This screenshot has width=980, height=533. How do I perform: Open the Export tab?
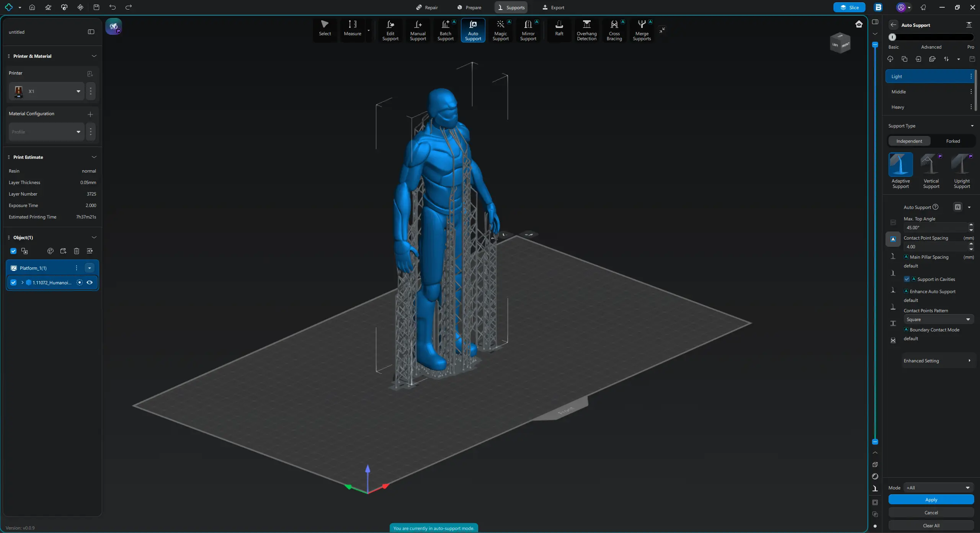(x=553, y=7)
